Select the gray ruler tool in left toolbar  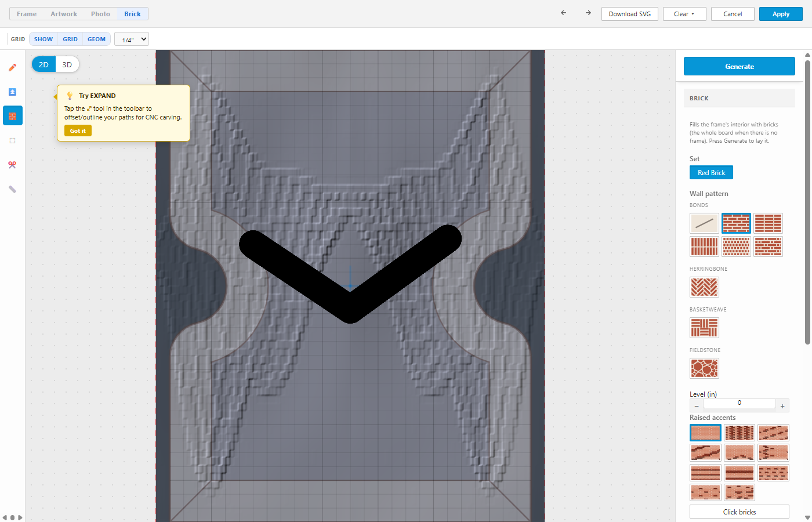12,189
